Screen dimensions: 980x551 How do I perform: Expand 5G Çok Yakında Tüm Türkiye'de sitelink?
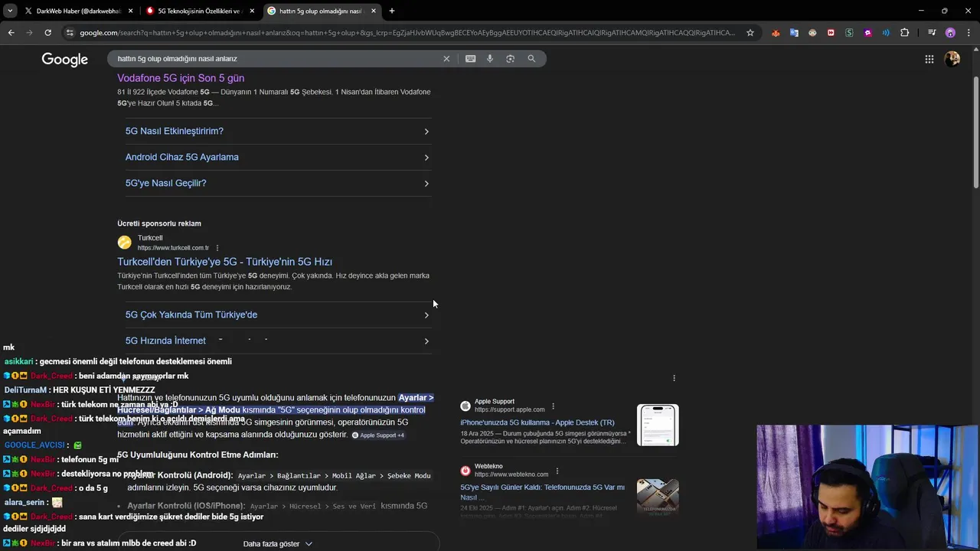pyautogui.click(x=277, y=315)
